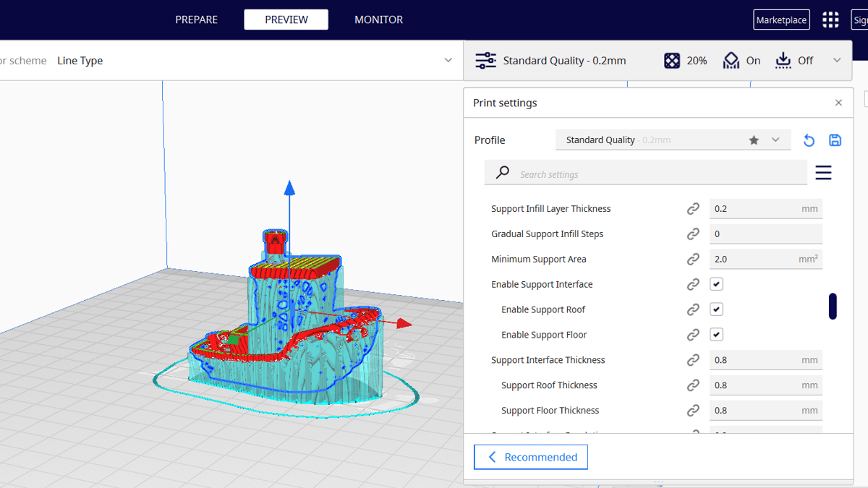Open the application switcher grid icon
The width and height of the screenshot is (868, 488).
coord(830,20)
